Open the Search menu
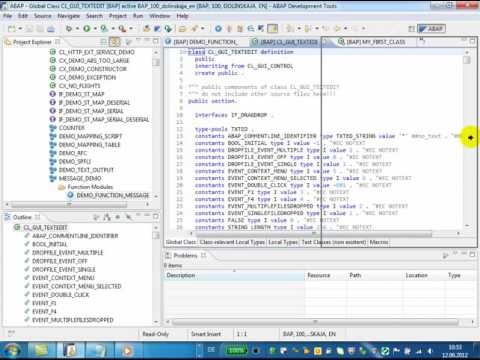 point(94,16)
